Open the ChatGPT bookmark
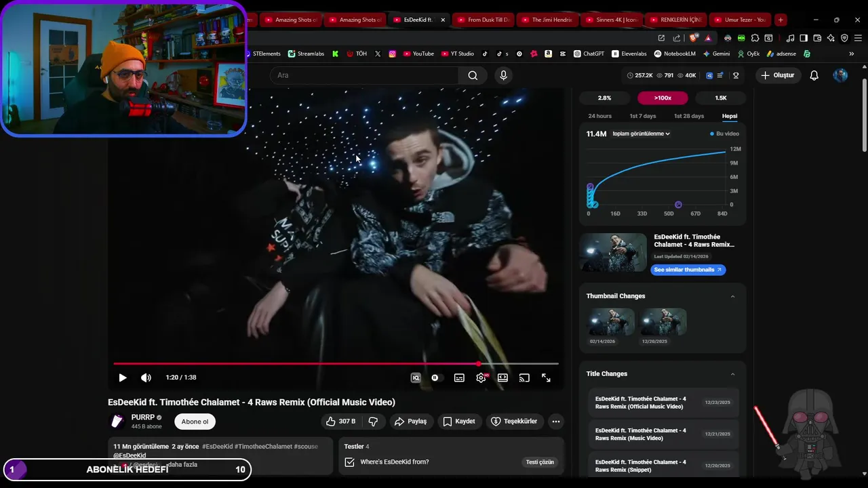This screenshot has width=868, height=488. click(589, 54)
